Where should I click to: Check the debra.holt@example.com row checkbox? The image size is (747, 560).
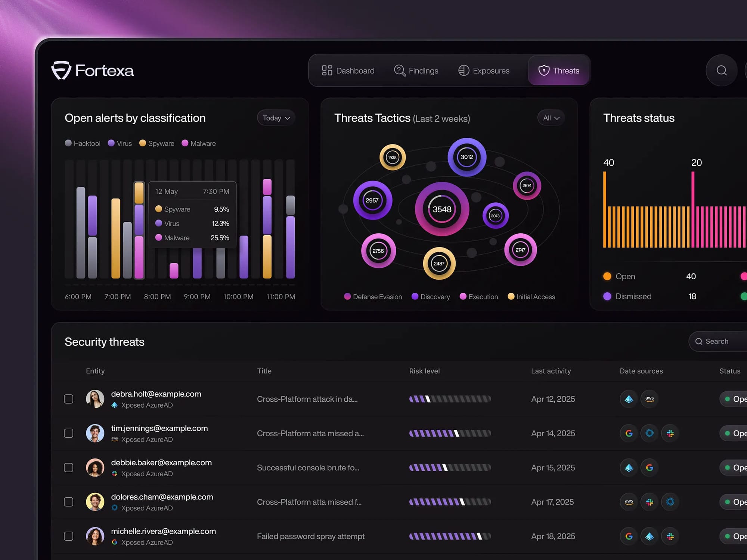coord(68,399)
